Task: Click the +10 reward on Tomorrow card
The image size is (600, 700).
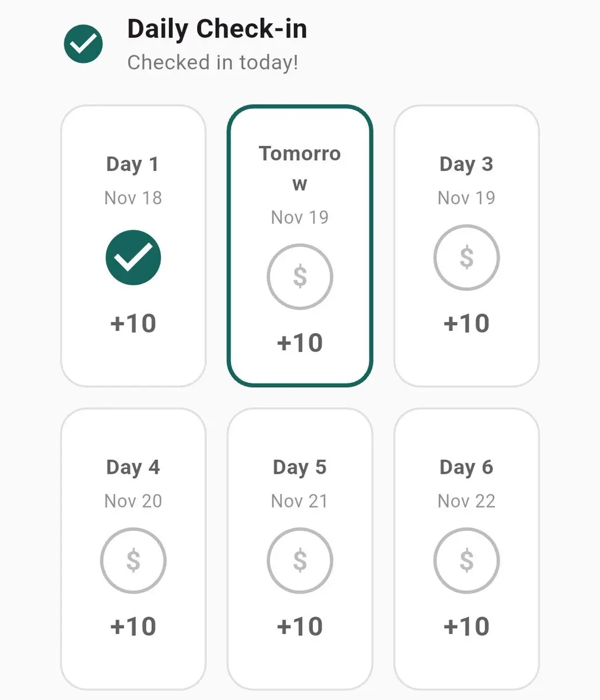Action: click(299, 343)
